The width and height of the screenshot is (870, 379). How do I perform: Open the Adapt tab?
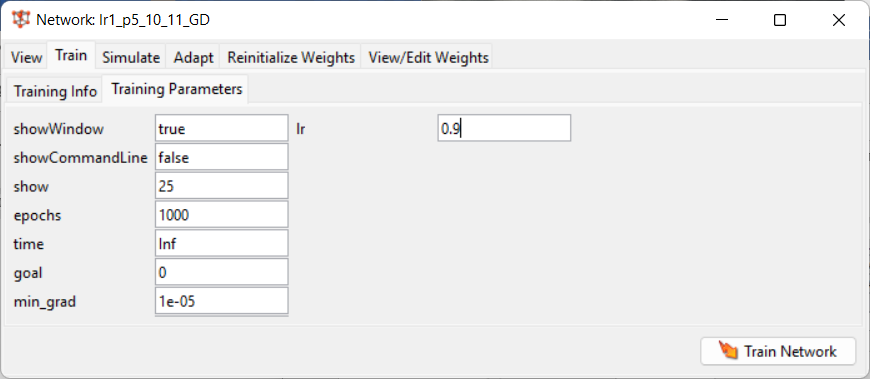click(194, 57)
